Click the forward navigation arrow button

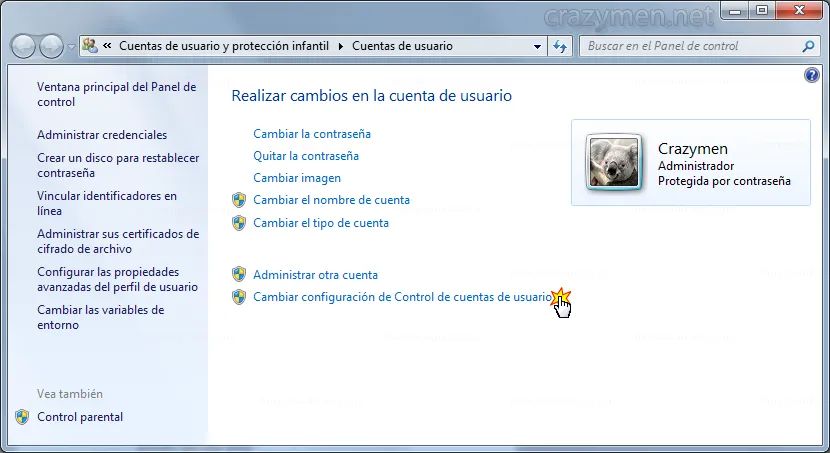pyautogui.click(x=51, y=46)
